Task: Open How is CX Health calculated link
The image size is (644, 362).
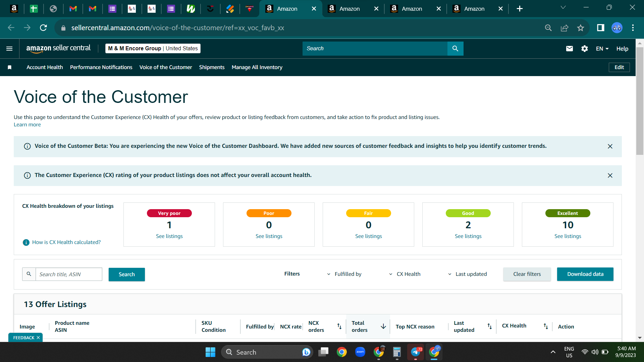Action: pyautogui.click(x=66, y=242)
